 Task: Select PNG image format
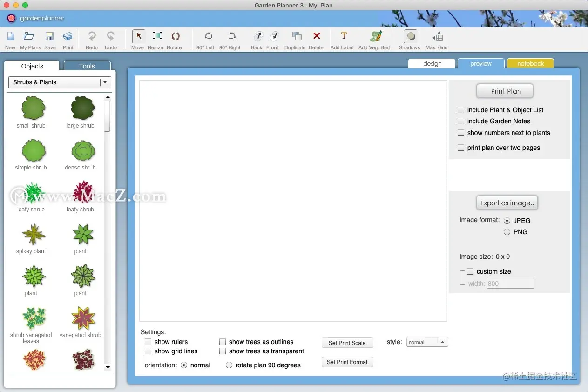click(x=507, y=232)
